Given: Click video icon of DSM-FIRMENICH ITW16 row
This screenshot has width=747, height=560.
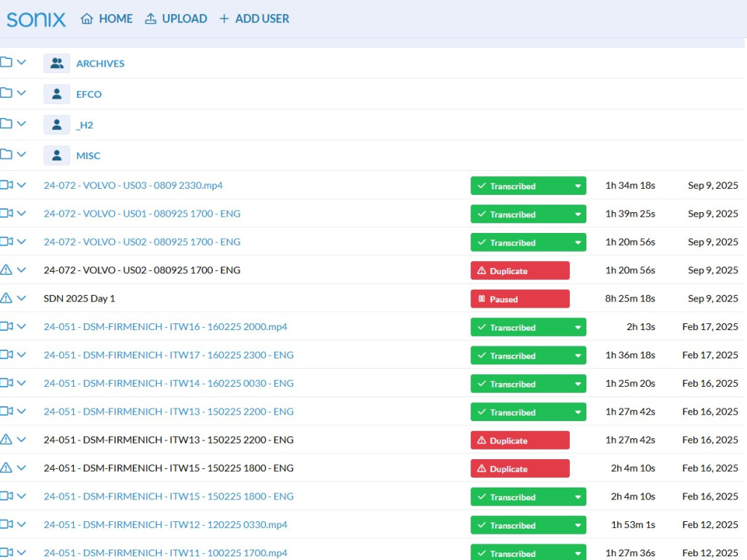Looking at the screenshot, I should [6, 326].
